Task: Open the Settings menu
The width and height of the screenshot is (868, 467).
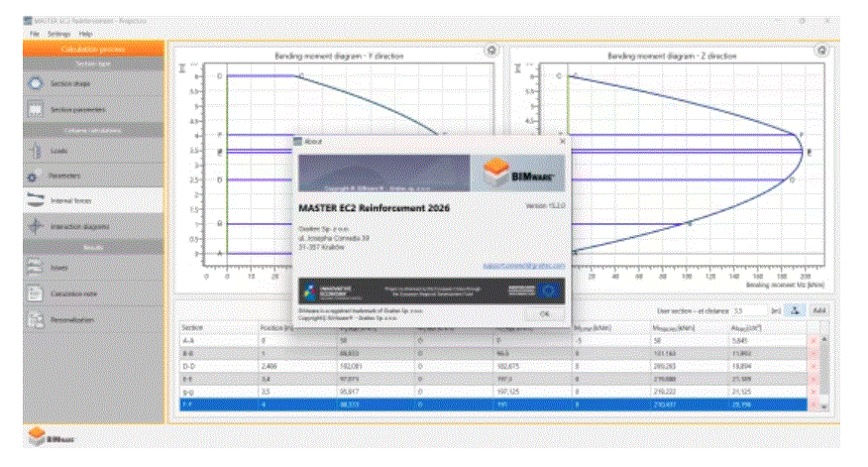Action: 58,34
